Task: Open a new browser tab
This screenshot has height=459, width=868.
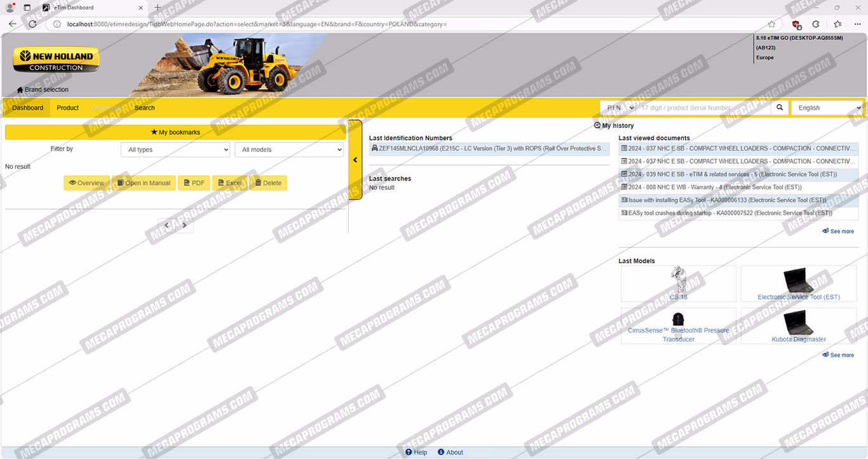Action: (x=158, y=8)
